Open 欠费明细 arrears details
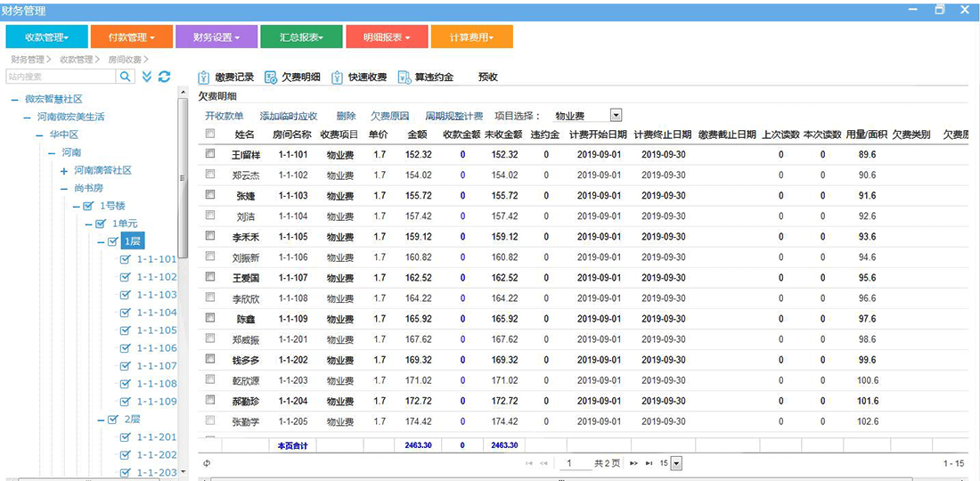Image resolution: width=980 pixels, height=481 pixels. (x=293, y=77)
